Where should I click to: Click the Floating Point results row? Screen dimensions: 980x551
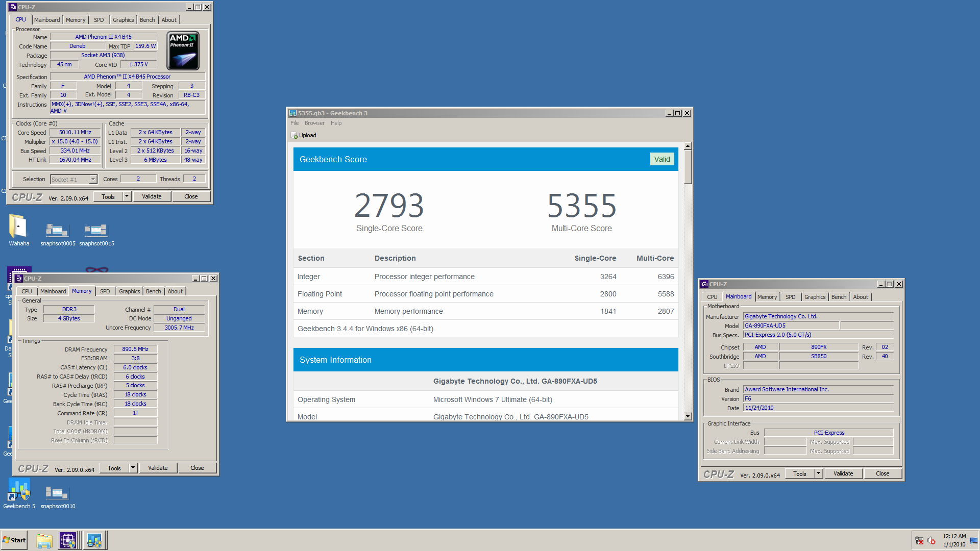click(x=485, y=294)
